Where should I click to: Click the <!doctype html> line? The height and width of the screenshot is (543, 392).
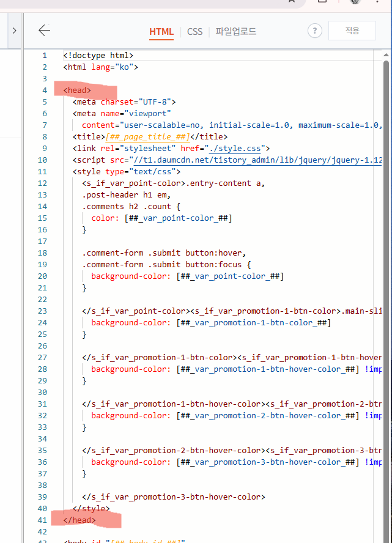pos(98,56)
